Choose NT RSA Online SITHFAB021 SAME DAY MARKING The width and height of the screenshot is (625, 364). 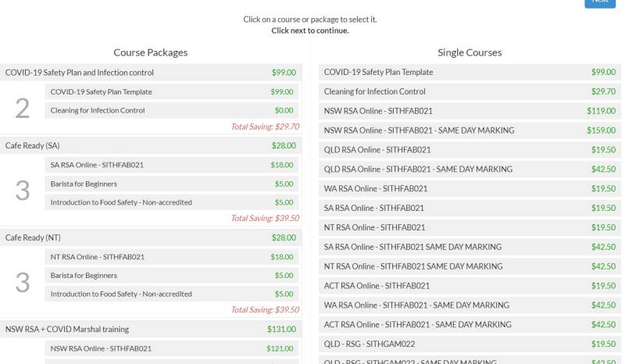[469, 266]
